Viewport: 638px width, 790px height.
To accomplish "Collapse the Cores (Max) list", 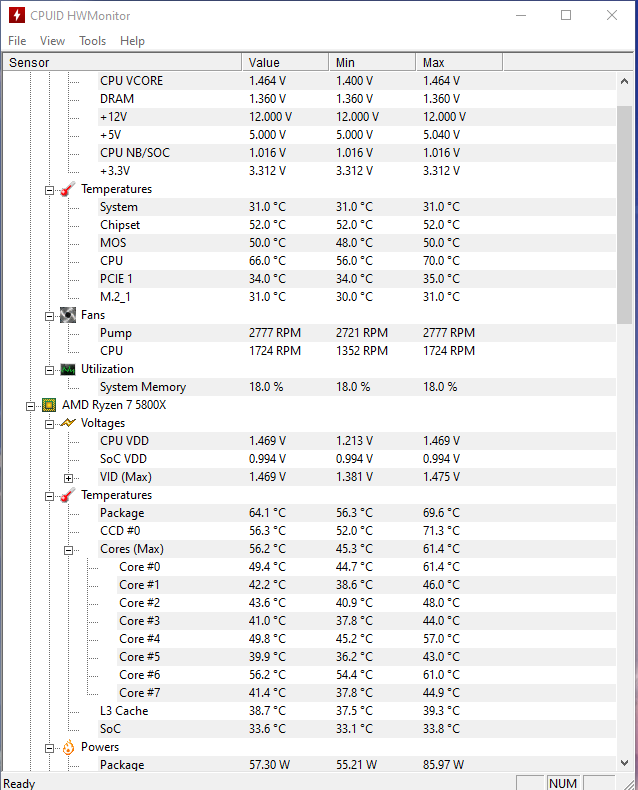I will [69, 550].
